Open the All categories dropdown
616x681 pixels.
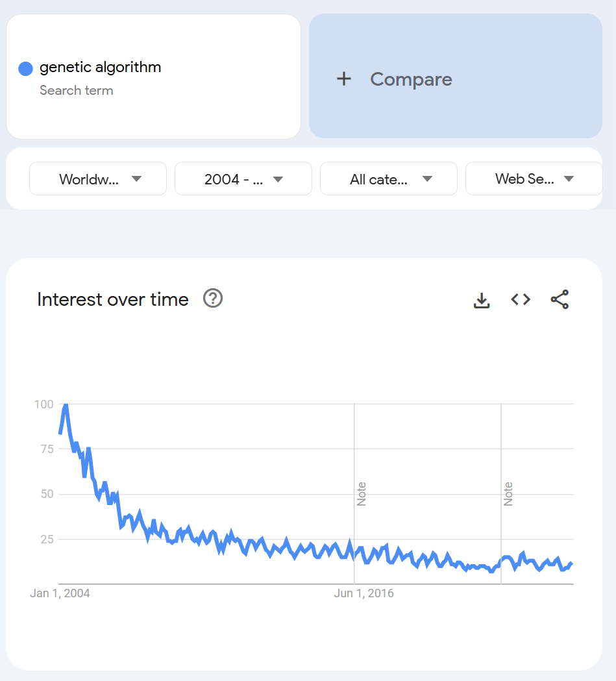pyautogui.click(x=389, y=179)
